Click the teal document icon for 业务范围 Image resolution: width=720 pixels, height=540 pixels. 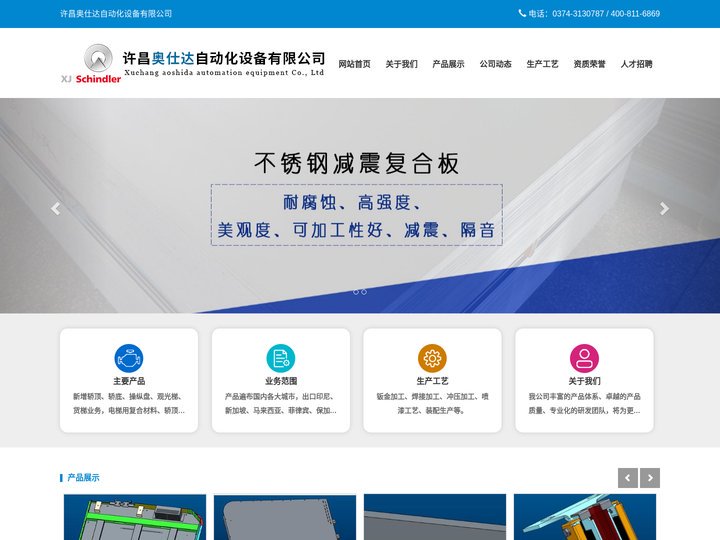281,358
